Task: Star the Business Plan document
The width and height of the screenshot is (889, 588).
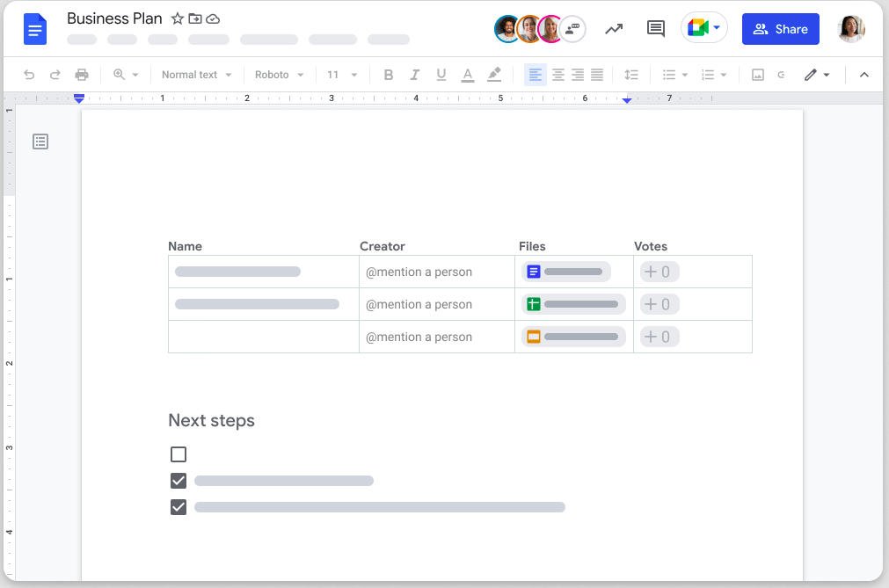Action: (x=177, y=18)
